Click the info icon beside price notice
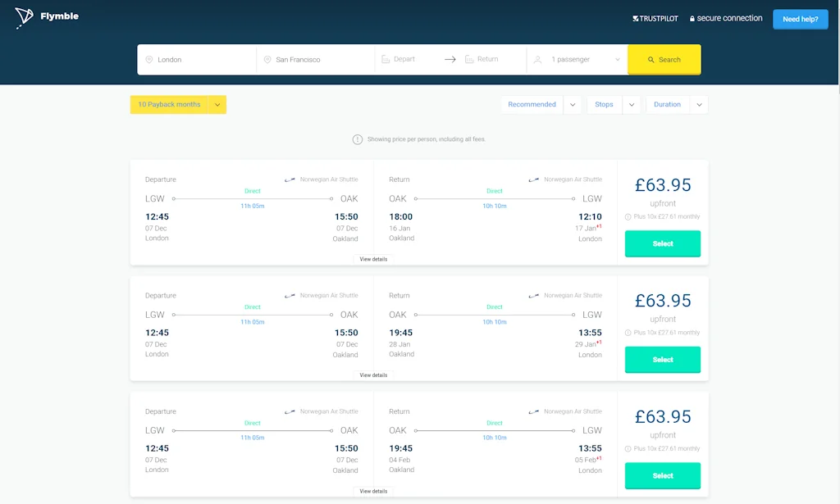The height and width of the screenshot is (504, 840). click(x=358, y=139)
